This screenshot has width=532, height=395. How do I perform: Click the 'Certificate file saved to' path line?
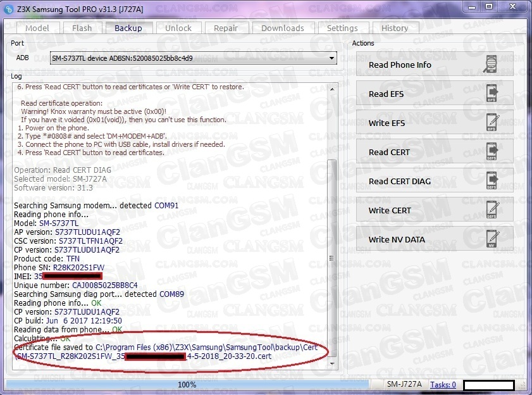(x=166, y=348)
